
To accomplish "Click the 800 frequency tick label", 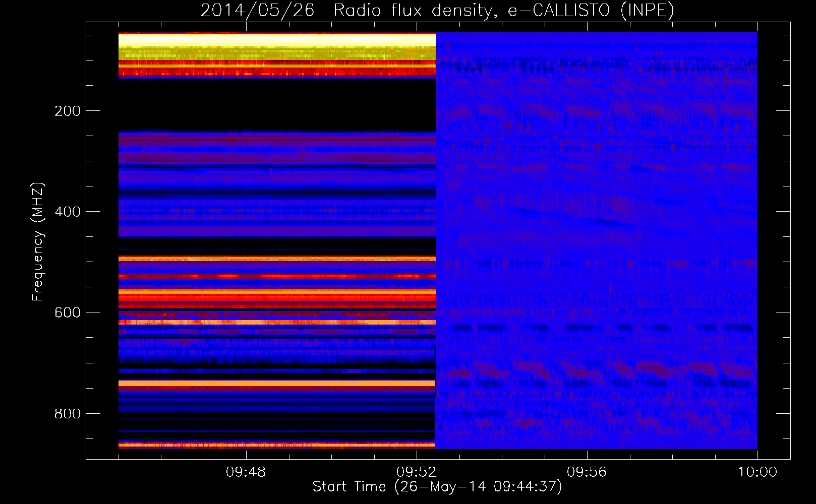I will pyautogui.click(x=68, y=414).
